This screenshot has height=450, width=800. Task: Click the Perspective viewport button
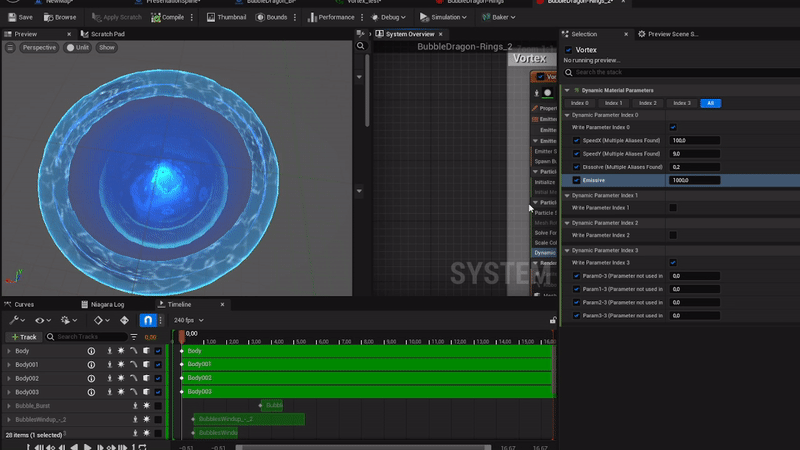coord(39,47)
